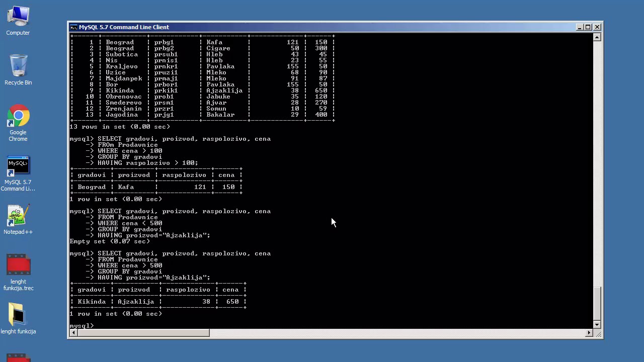The height and width of the screenshot is (362, 644).
Task: Click vertical scrollbar down arrow
Action: tap(597, 325)
